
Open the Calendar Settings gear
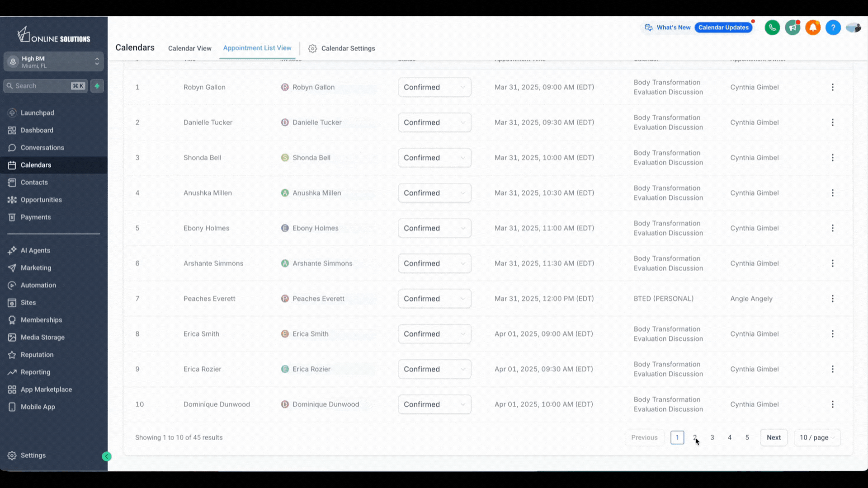(x=312, y=48)
